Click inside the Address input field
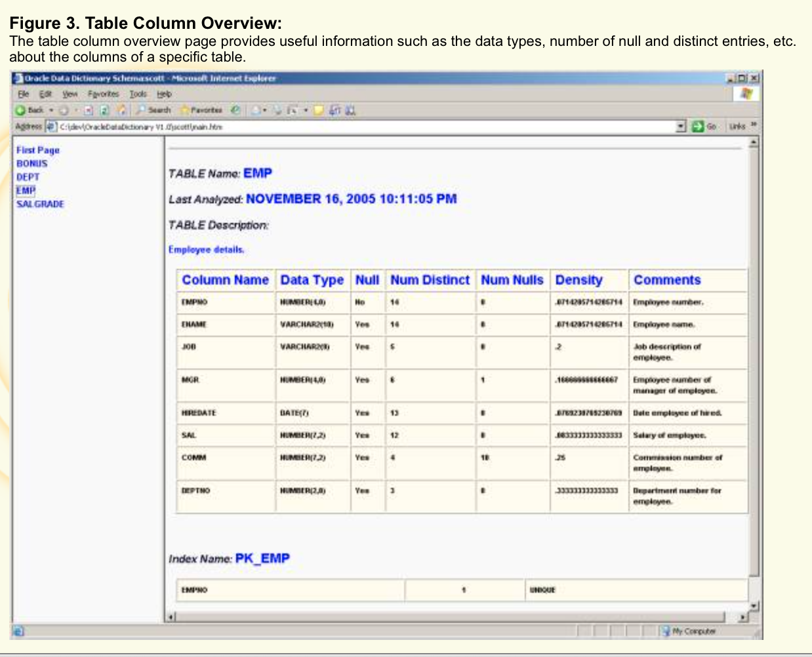Screen dimensions: 812x657 (262, 126)
